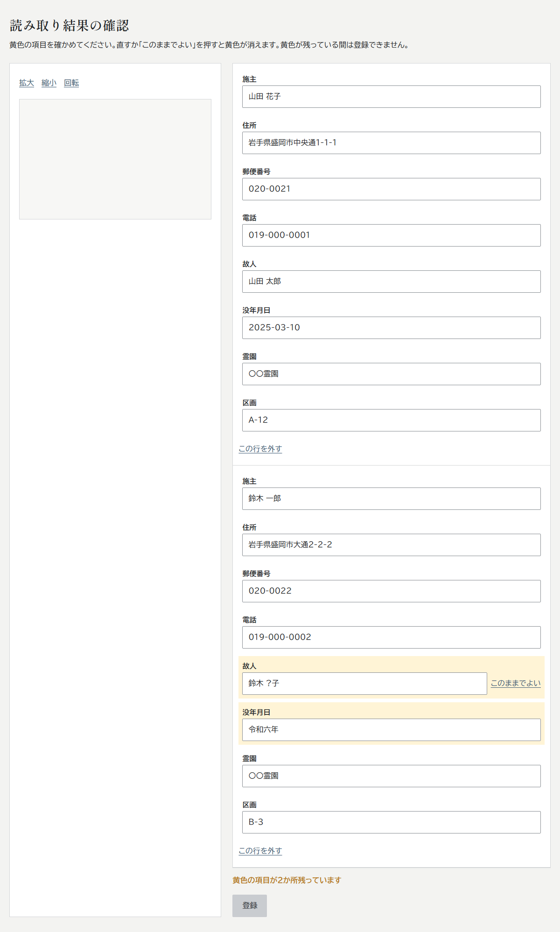Edit highlighted date field 令和六年

click(x=391, y=730)
